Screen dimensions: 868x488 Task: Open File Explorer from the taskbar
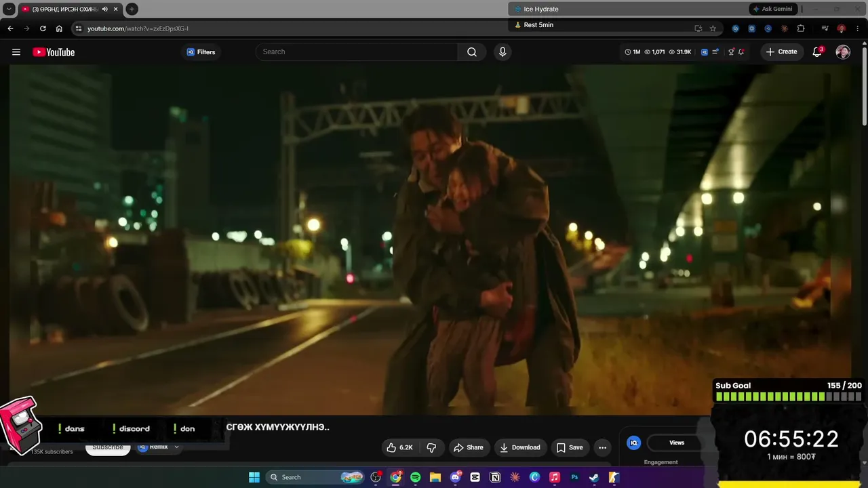coord(435,477)
